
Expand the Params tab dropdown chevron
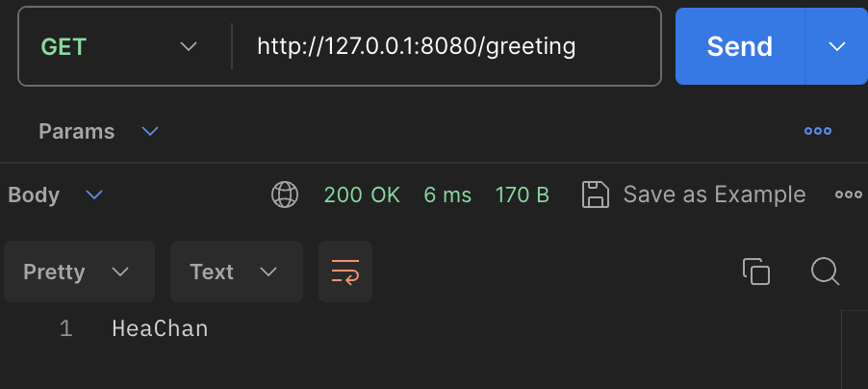pos(150,131)
